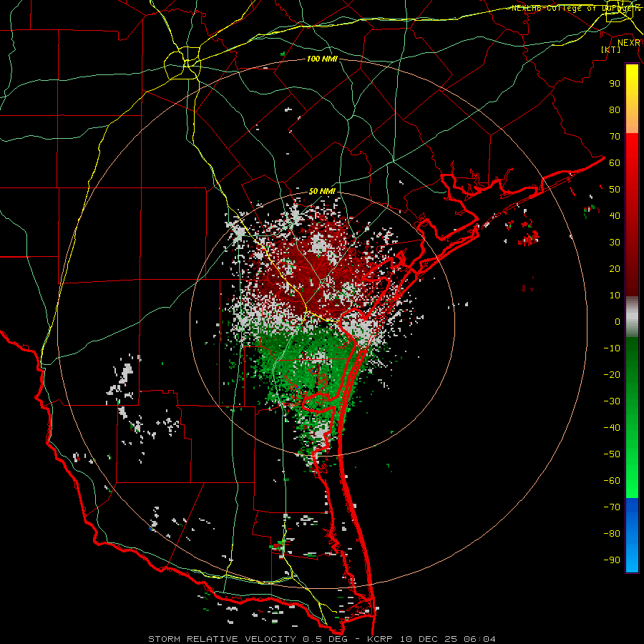Image resolution: width=644 pixels, height=644 pixels.
Task: Click the "-50" value on velocity scale
Action: [x=612, y=454]
